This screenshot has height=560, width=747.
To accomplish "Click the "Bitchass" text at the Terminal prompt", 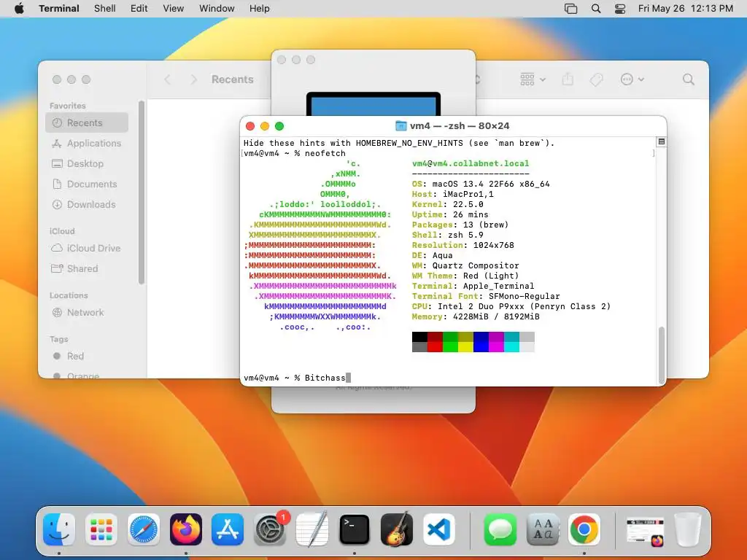I will pyautogui.click(x=325, y=378).
